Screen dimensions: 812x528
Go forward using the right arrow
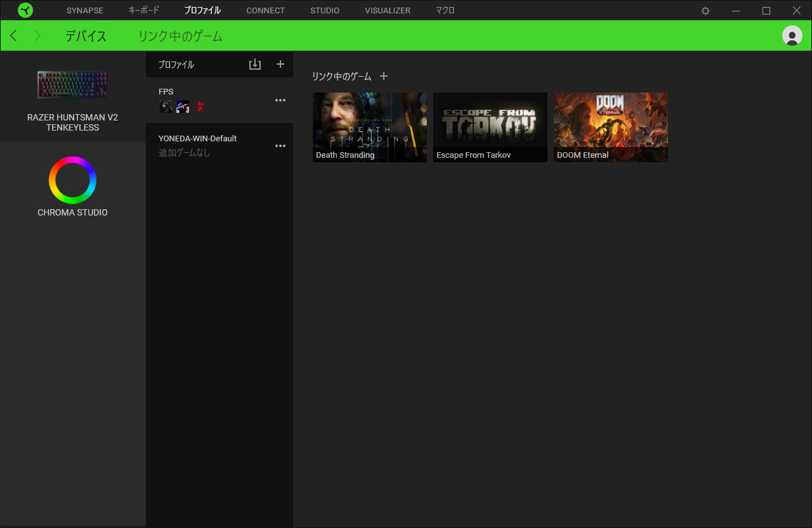[x=37, y=35]
